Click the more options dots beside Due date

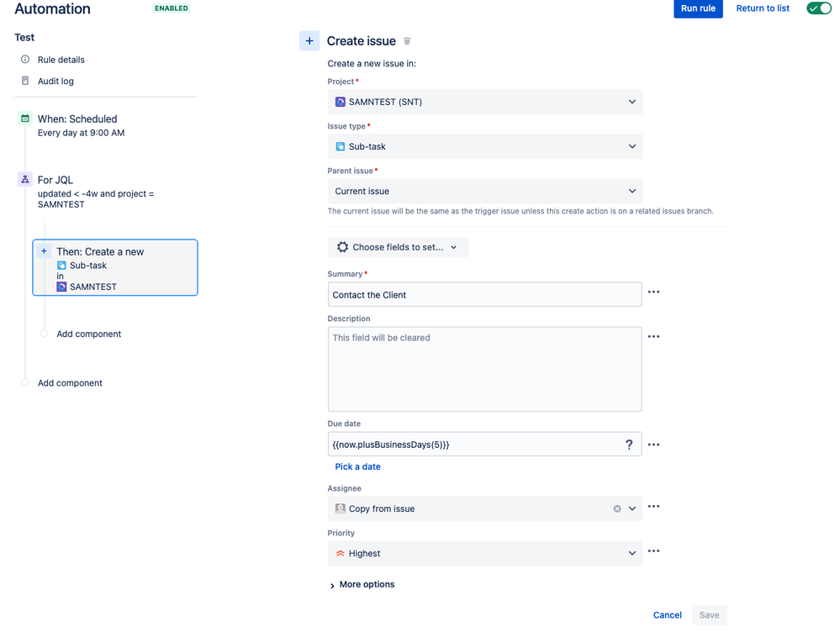[653, 445]
